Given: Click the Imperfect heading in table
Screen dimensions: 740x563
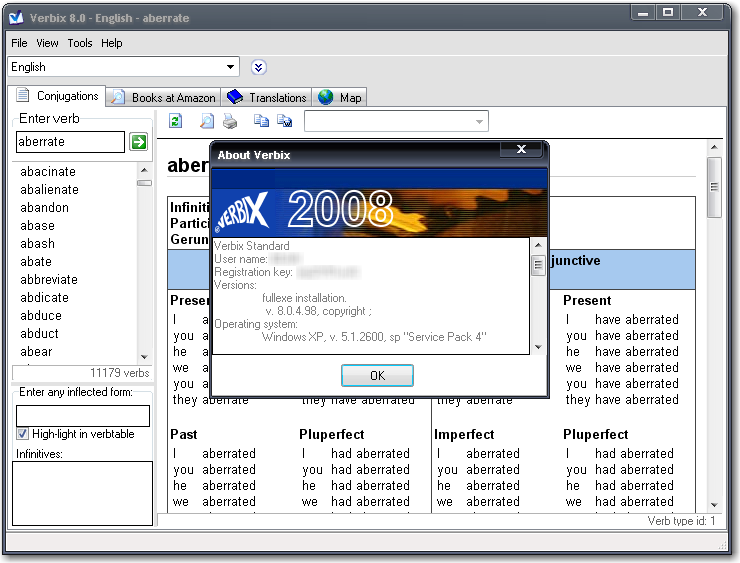Looking at the screenshot, I should pyautogui.click(x=464, y=434).
